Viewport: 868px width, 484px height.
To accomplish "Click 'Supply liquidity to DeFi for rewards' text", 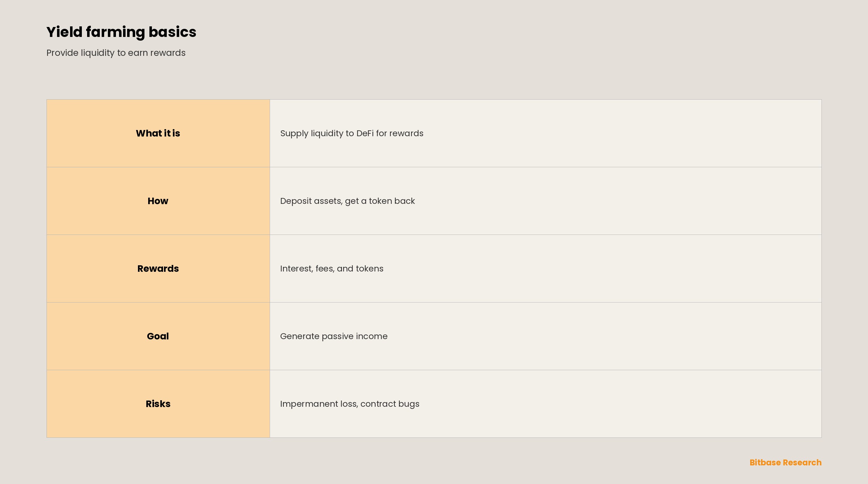I will click(352, 133).
